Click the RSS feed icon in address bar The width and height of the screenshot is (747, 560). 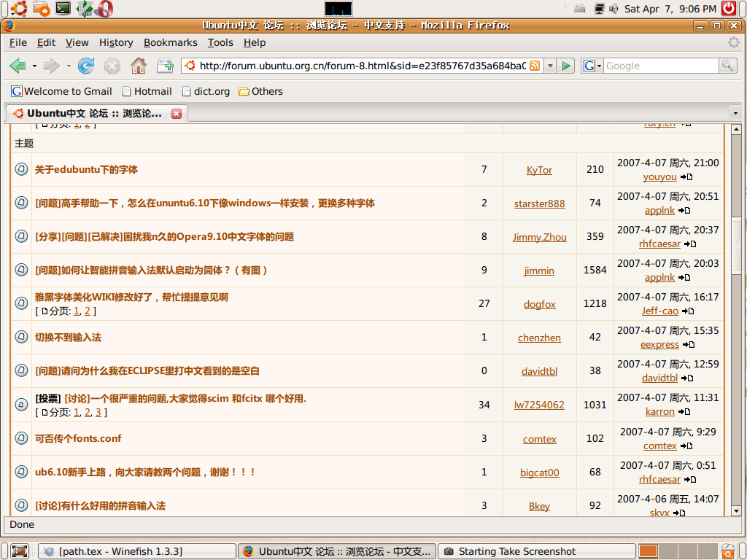tap(535, 66)
